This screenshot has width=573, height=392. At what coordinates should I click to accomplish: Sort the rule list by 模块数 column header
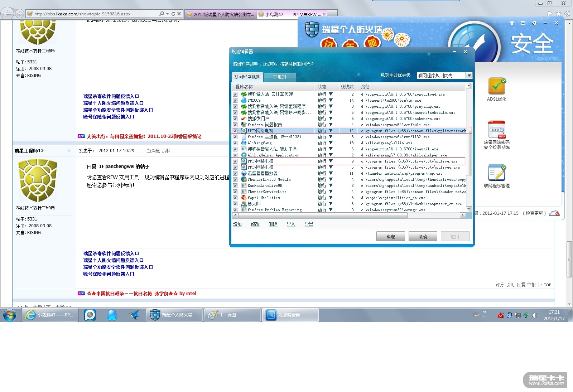click(347, 87)
